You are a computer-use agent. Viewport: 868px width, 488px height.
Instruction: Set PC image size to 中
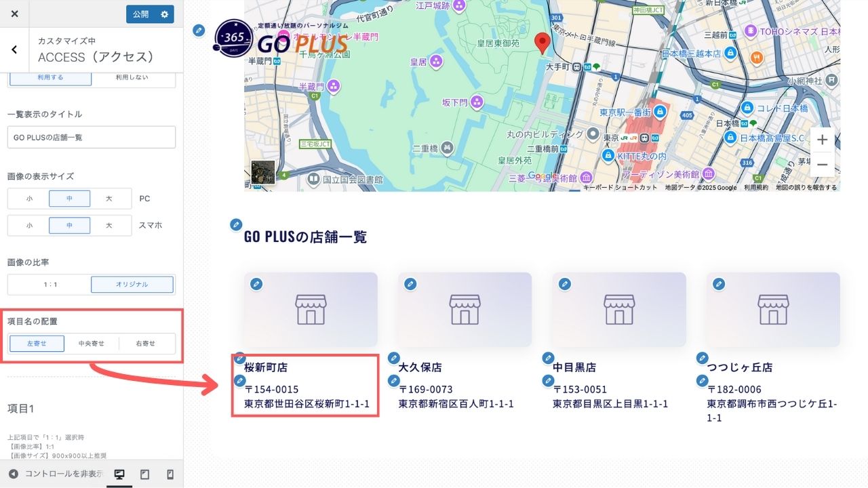pos(69,199)
